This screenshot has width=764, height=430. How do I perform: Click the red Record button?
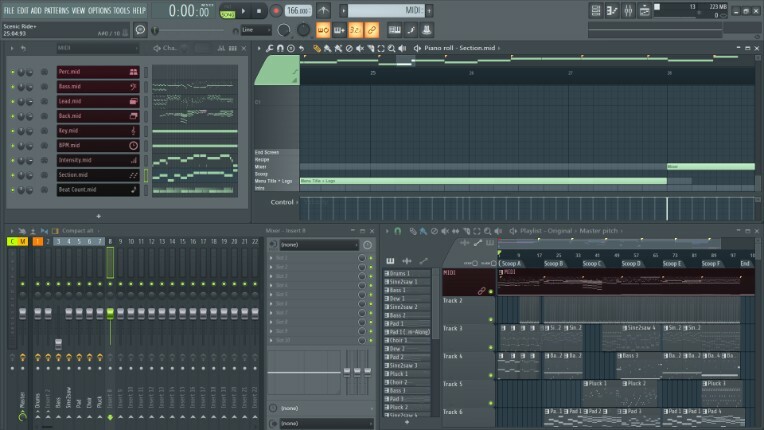click(275, 11)
